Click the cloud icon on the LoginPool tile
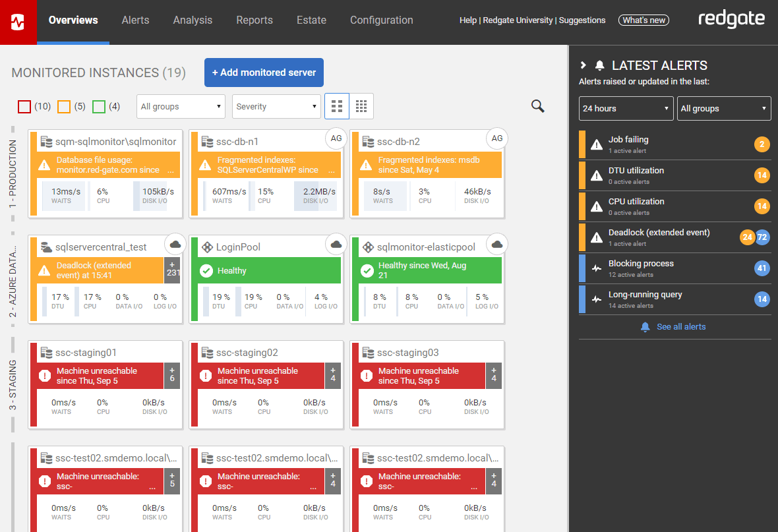Viewport: 778px width, 532px height. pyautogui.click(x=336, y=244)
